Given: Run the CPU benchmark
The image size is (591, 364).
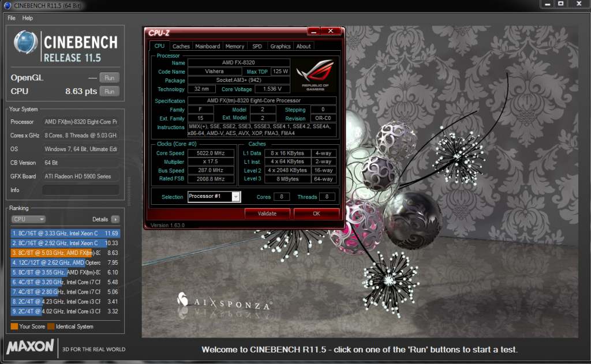Looking at the screenshot, I should pyautogui.click(x=109, y=91).
